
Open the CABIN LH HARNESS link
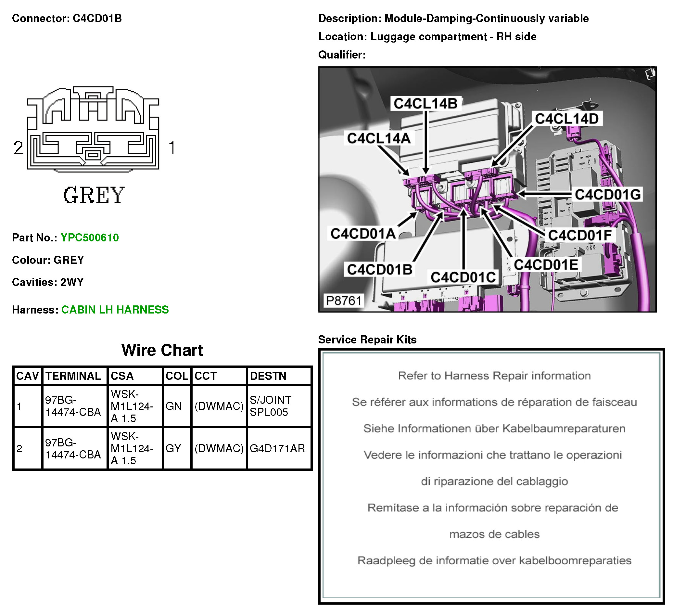click(115, 310)
